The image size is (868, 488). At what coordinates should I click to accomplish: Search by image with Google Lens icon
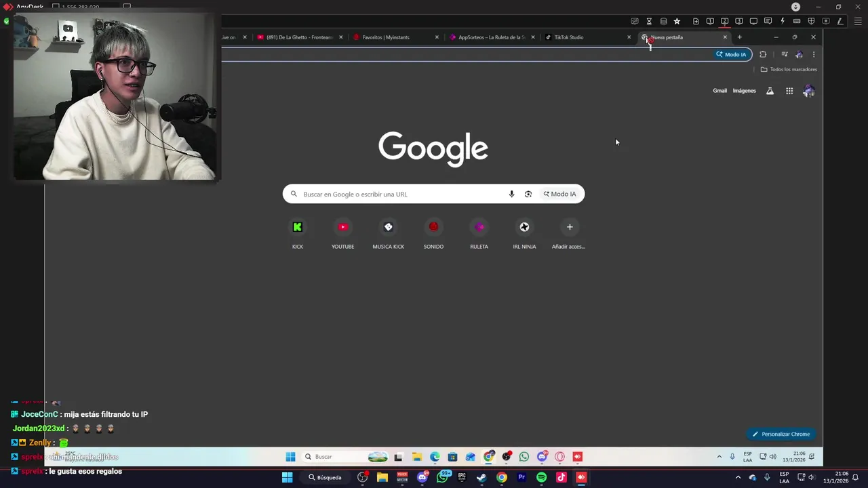click(528, 194)
